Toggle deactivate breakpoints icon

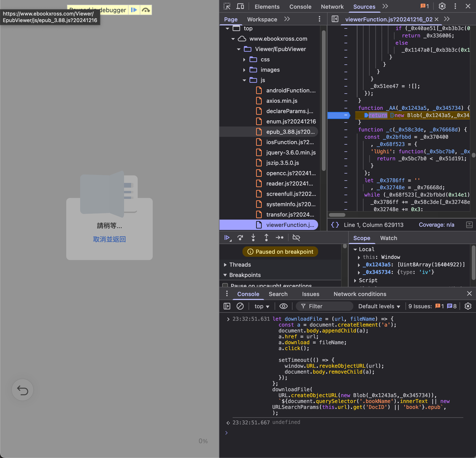pyautogui.click(x=296, y=238)
